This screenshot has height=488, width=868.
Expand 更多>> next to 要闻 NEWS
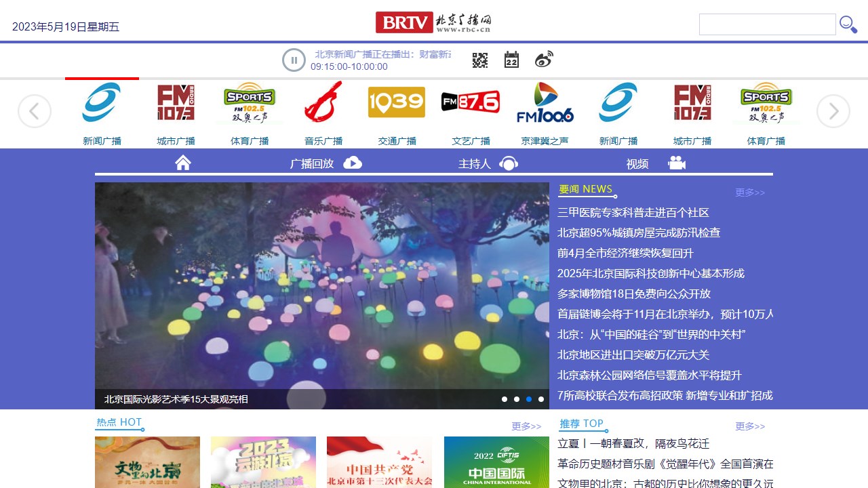(750, 192)
